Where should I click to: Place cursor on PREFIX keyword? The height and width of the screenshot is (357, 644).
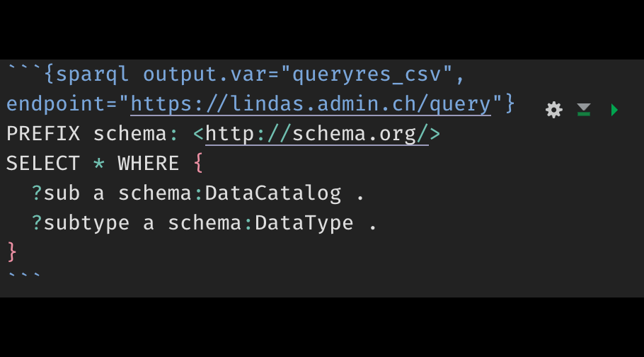(42, 134)
